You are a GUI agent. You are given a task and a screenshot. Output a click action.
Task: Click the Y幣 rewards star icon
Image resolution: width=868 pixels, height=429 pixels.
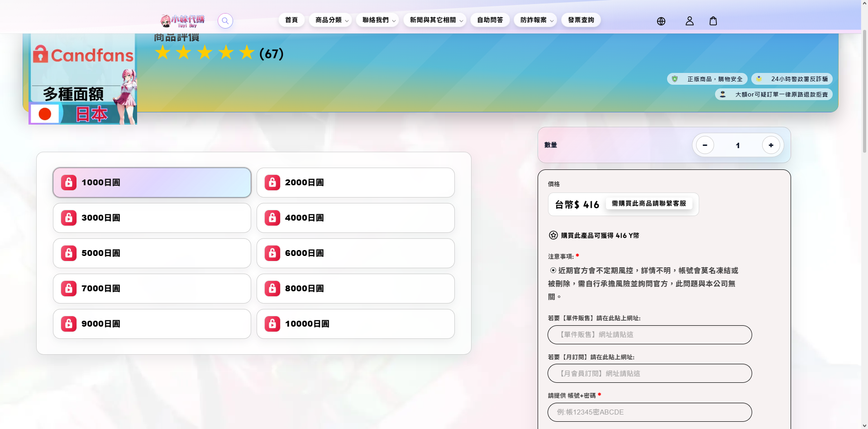pyautogui.click(x=553, y=235)
